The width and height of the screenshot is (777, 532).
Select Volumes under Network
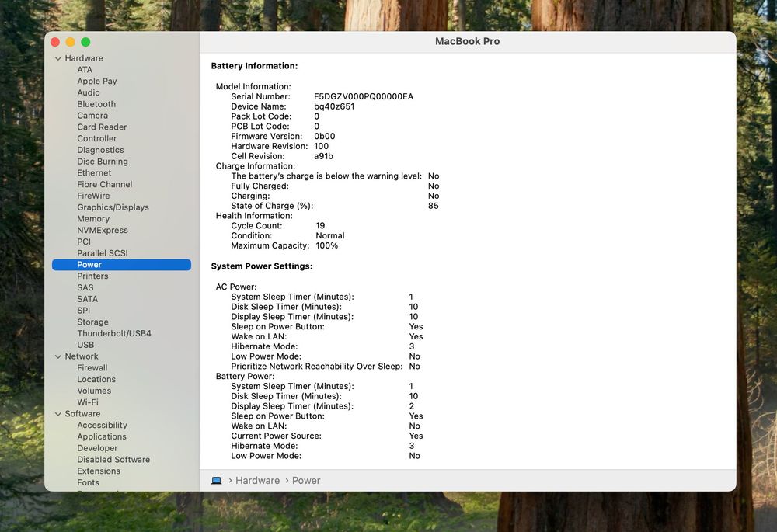[x=94, y=391]
